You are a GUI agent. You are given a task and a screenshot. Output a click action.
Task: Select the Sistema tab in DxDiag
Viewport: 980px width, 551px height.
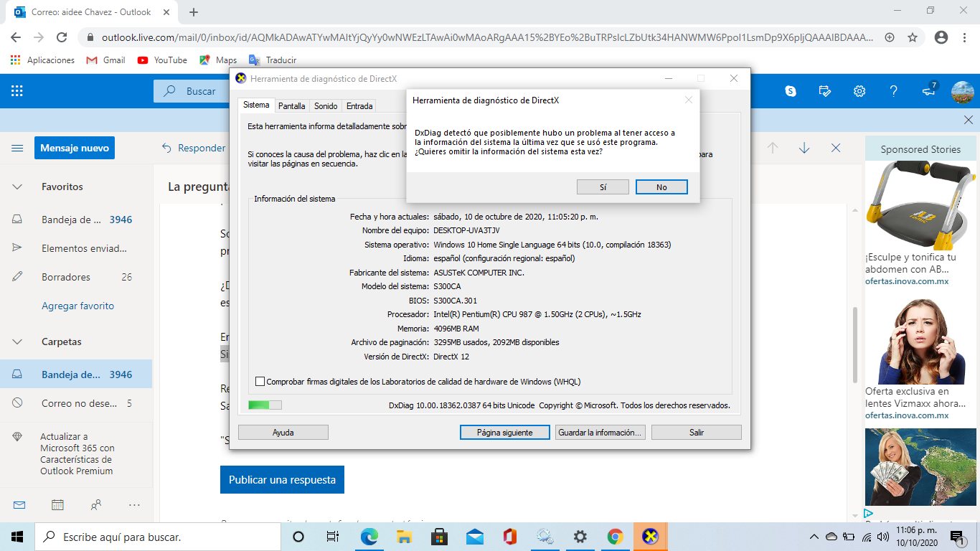pos(256,105)
